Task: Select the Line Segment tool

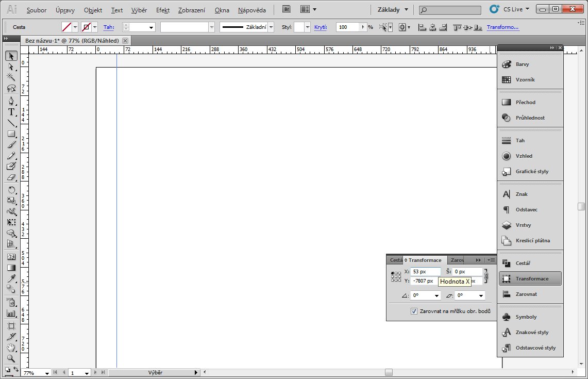Action: [x=11, y=123]
